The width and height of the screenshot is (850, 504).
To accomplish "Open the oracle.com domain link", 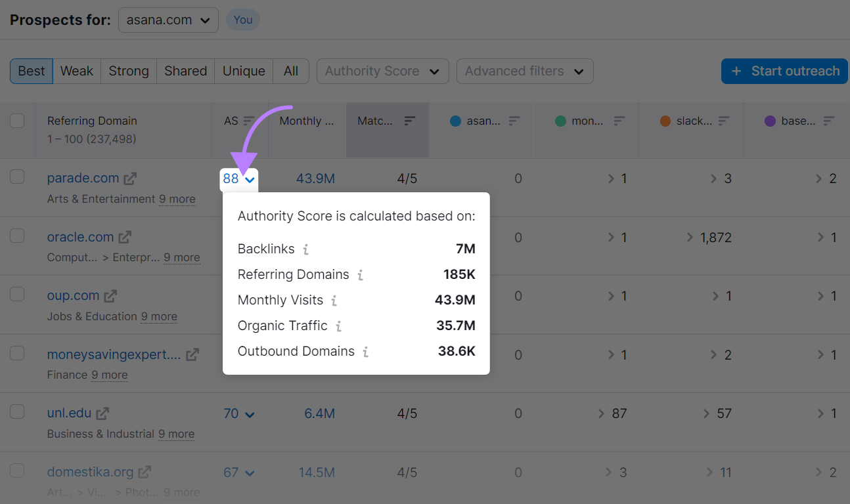I will [80, 237].
